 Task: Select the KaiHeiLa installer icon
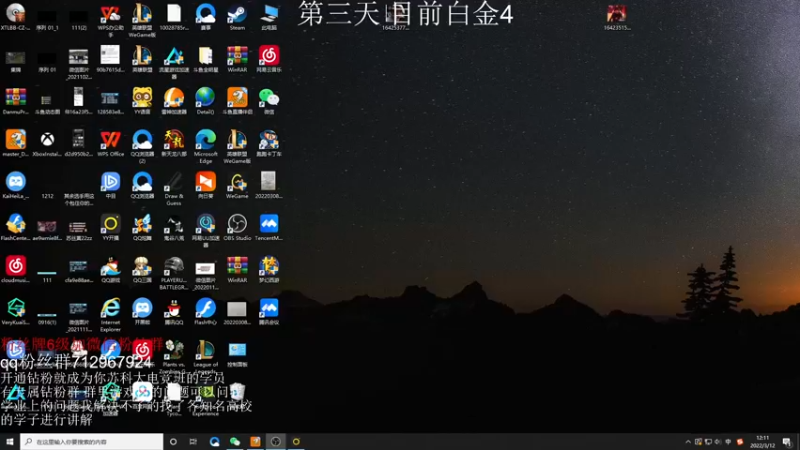point(16,185)
